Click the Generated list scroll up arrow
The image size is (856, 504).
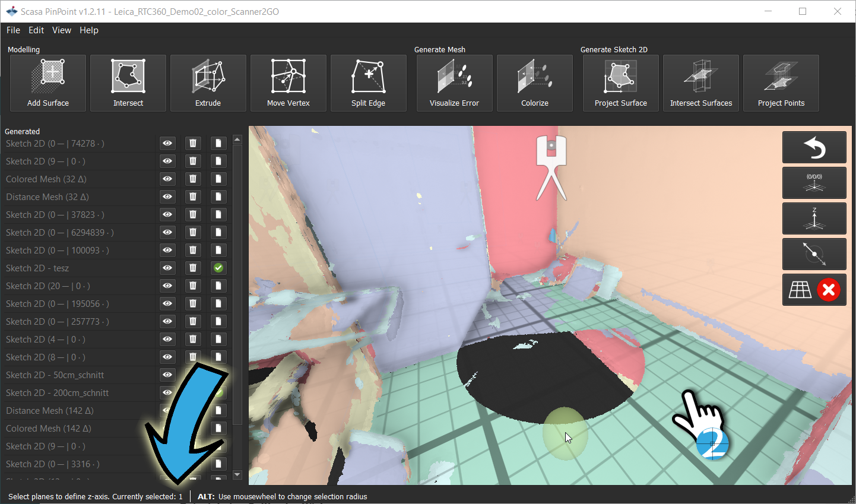[x=237, y=140]
